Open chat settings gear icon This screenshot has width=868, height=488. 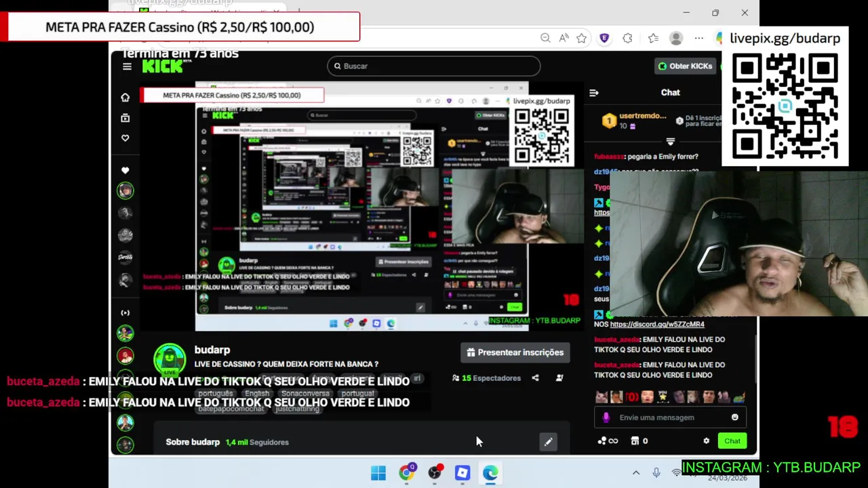[706, 441]
